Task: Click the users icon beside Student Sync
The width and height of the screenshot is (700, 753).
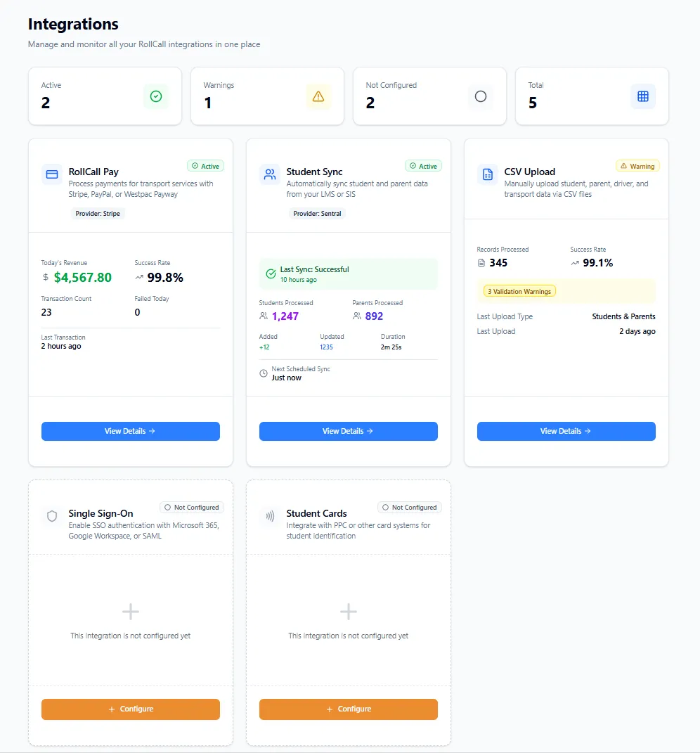Action: (270, 174)
